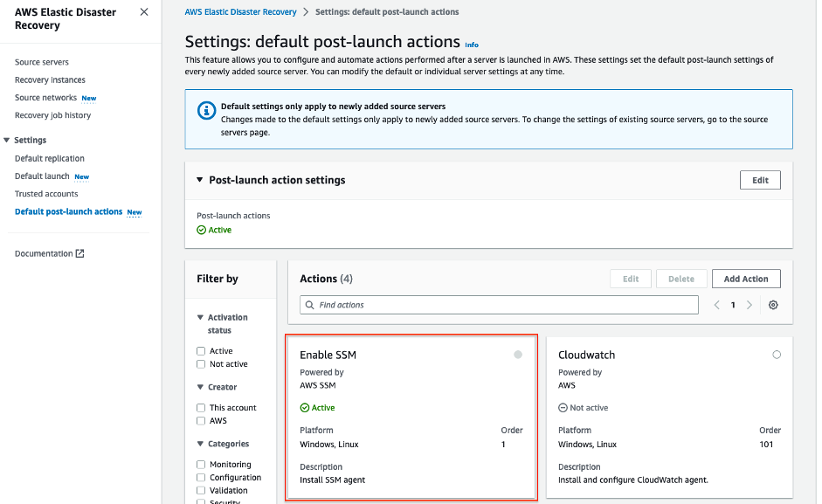Open Documentation via its external link icon

pos(80,252)
